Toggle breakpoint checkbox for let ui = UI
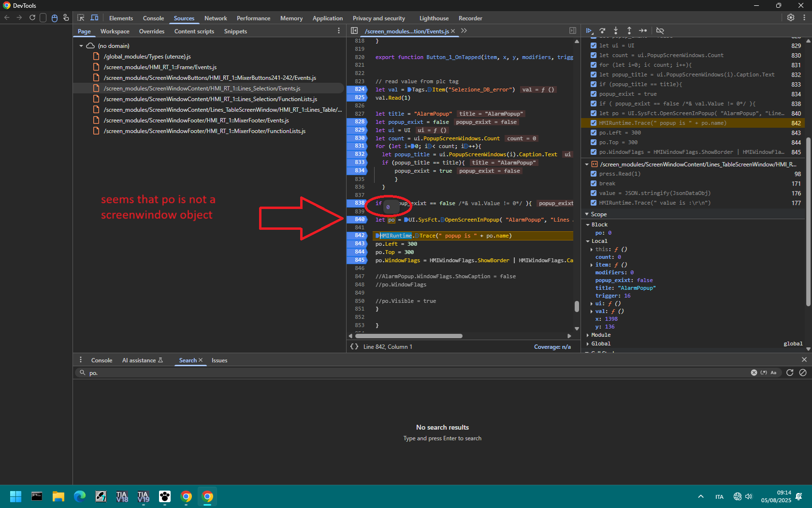The height and width of the screenshot is (508, 812). (594, 45)
